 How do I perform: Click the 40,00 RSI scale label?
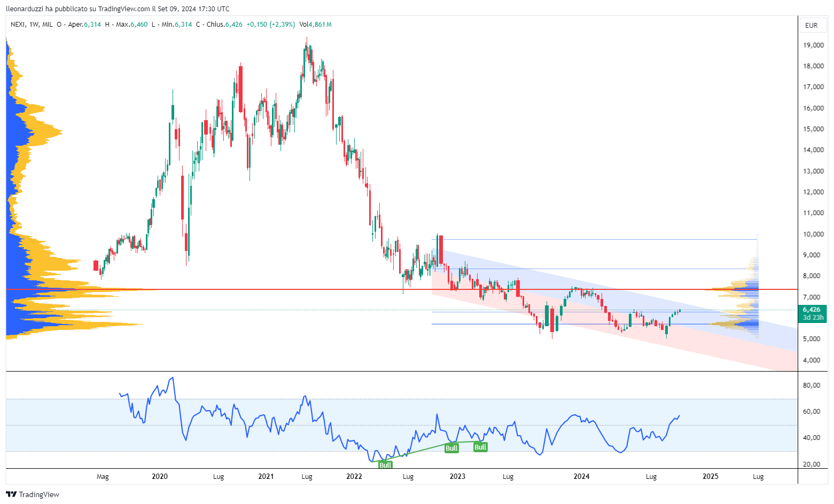pyautogui.click(x=812, y=438)
